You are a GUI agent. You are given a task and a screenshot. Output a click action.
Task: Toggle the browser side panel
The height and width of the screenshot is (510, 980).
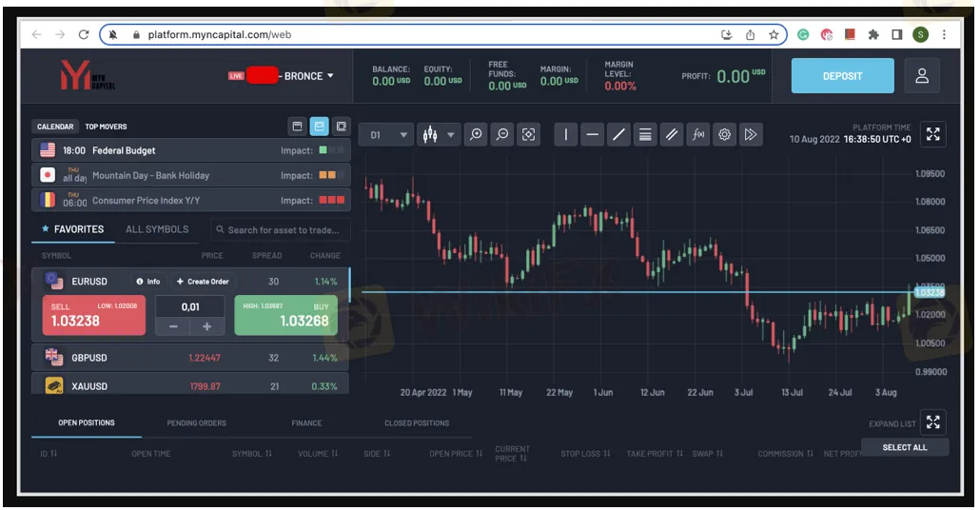coord(897,34)
